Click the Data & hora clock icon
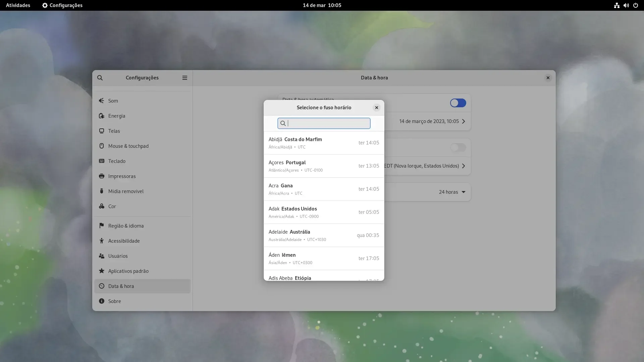Viewport: 644px width, 362px height. (101, 286)
